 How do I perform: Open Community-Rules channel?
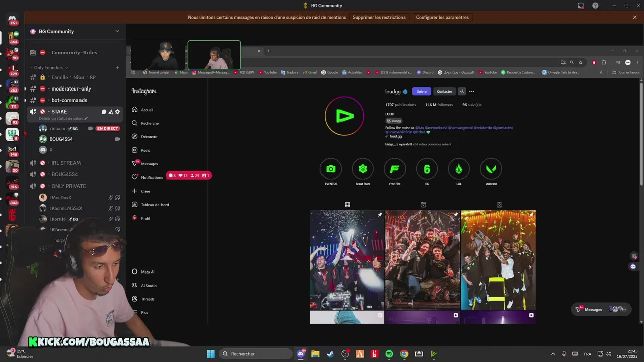[x=74, y=52]
